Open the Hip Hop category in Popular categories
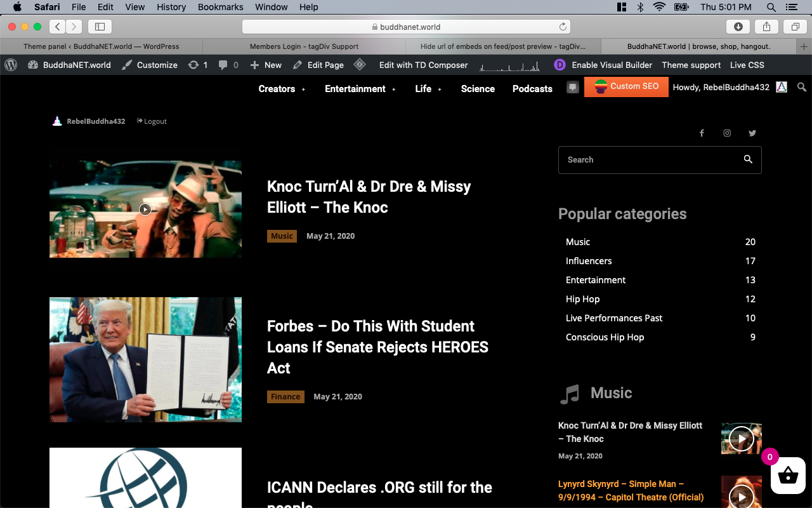 [660, 299]
